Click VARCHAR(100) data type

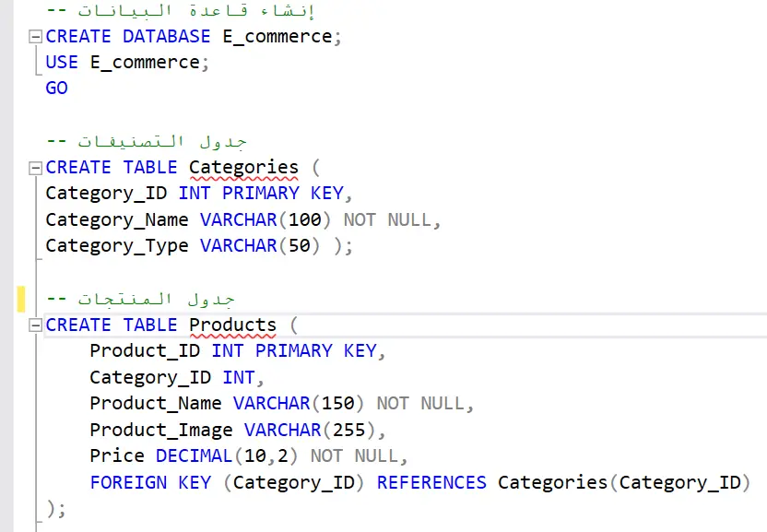[265, 220]
